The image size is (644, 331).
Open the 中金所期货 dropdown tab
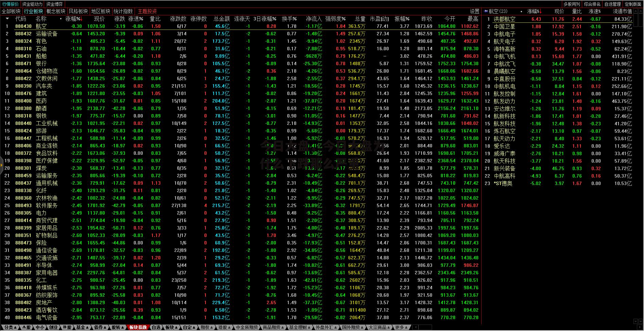[x=247, y=328]
